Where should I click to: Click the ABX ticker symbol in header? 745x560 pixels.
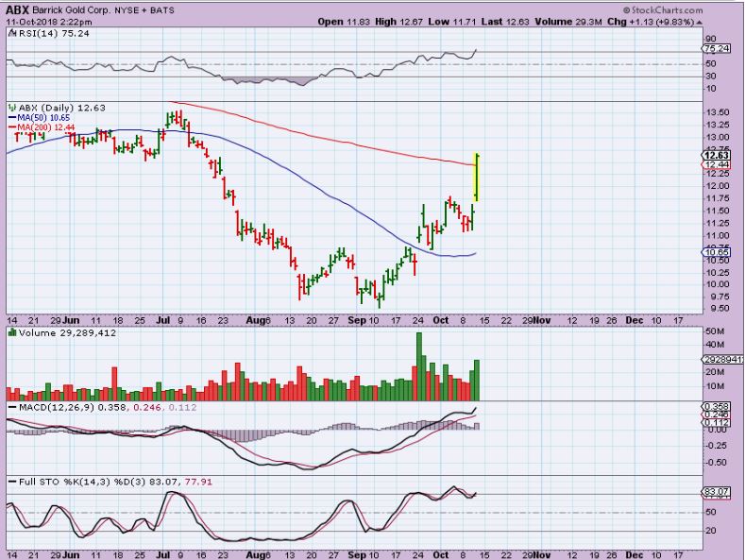[x=18, y=9]
